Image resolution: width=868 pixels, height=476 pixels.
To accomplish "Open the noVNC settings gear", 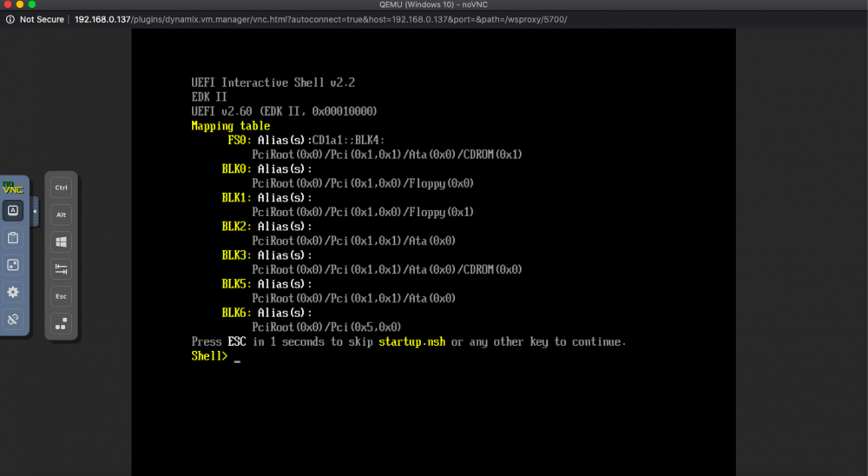I will tap(13, 292).
